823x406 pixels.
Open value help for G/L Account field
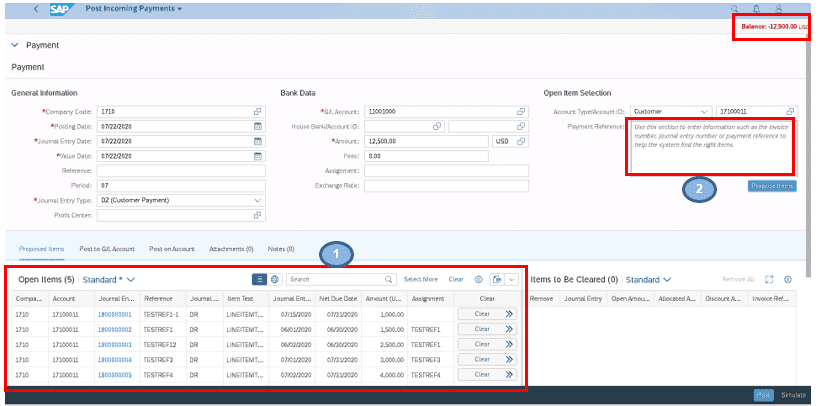point(521,111)
